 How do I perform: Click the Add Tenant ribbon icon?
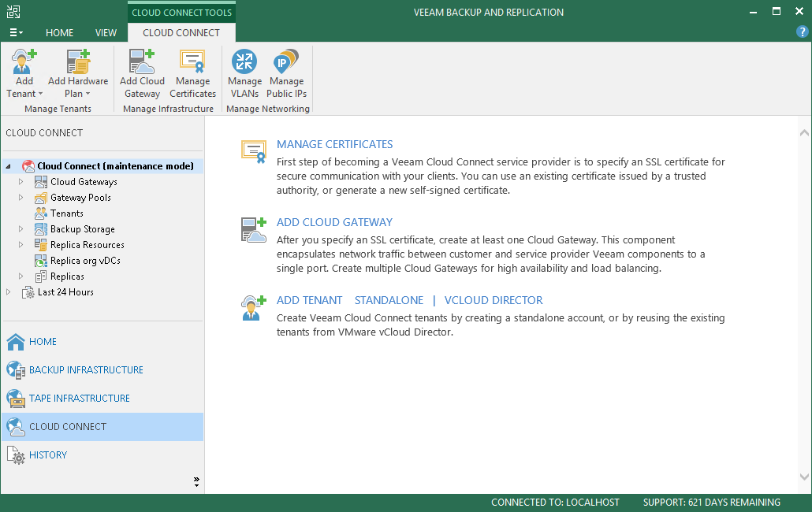(24, 61)
